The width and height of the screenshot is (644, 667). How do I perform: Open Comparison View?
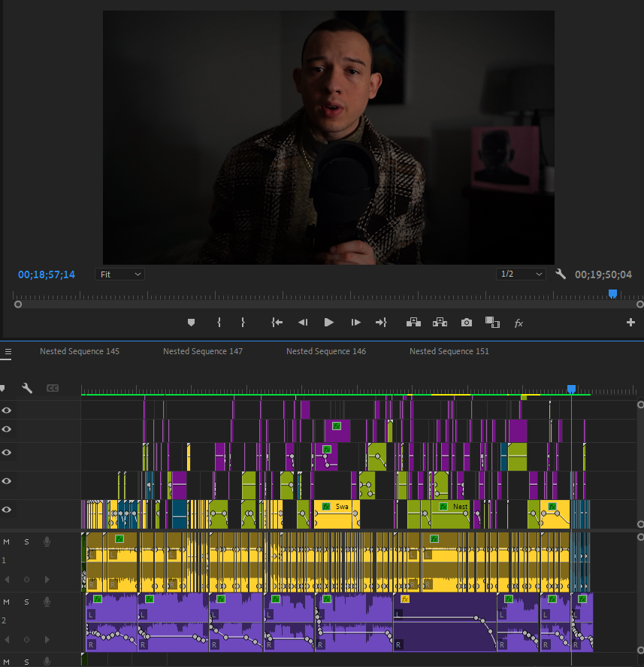492,323
